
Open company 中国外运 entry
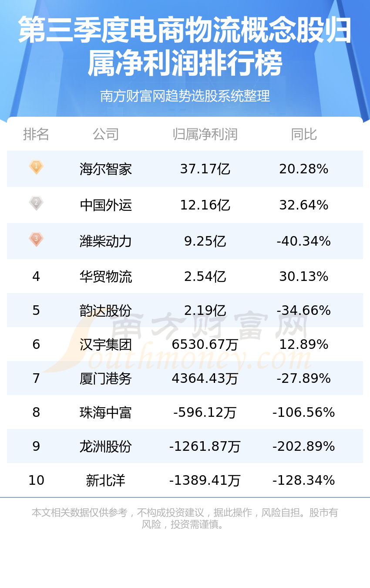[106, 205]
